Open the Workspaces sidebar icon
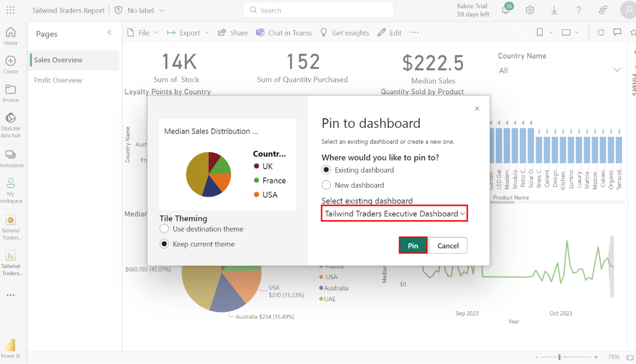 coord(11,158)
